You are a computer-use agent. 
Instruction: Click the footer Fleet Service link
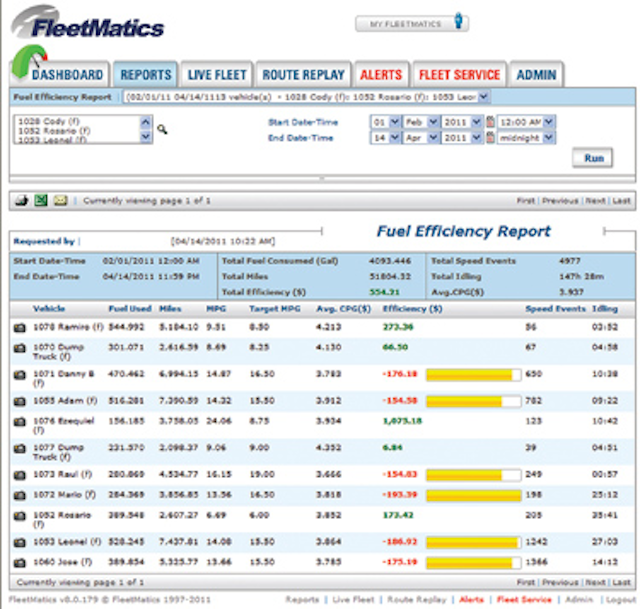tap(524, 600)
